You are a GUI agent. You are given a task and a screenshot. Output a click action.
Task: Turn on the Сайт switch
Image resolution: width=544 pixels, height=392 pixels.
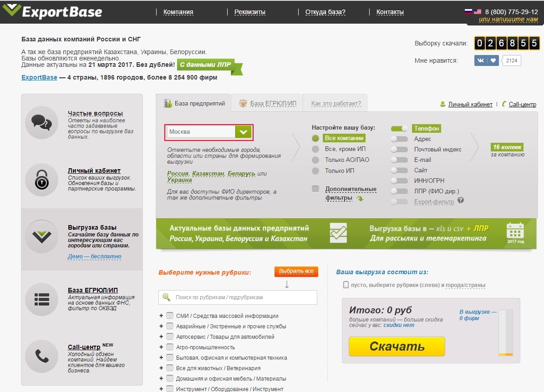pos(399,170)
